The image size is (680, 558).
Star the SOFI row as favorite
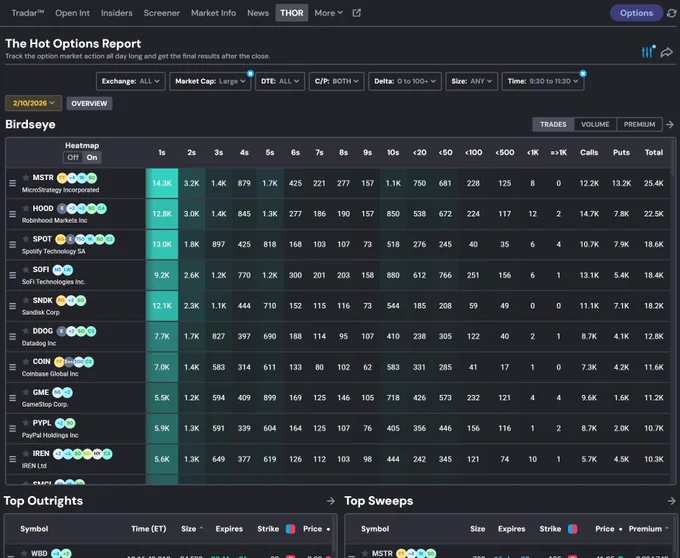26,270
